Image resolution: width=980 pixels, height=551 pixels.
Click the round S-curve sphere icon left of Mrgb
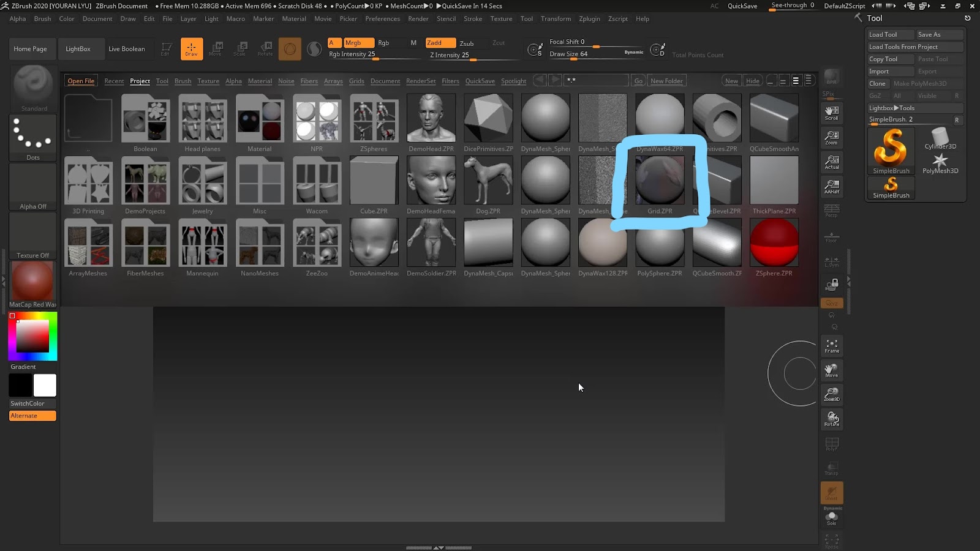point(314,49)
